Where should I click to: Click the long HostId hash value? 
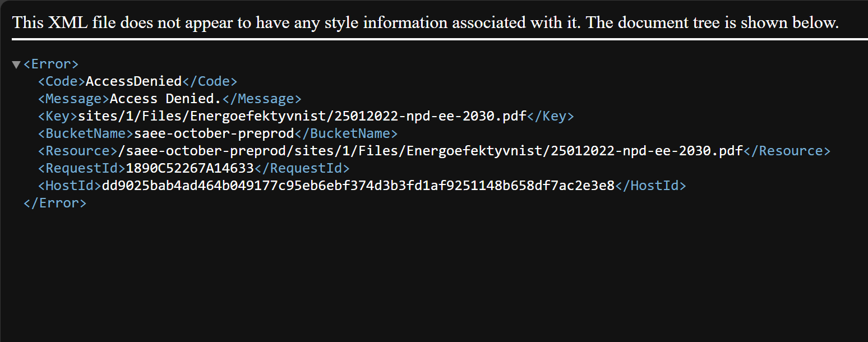(x=358, y=186)
